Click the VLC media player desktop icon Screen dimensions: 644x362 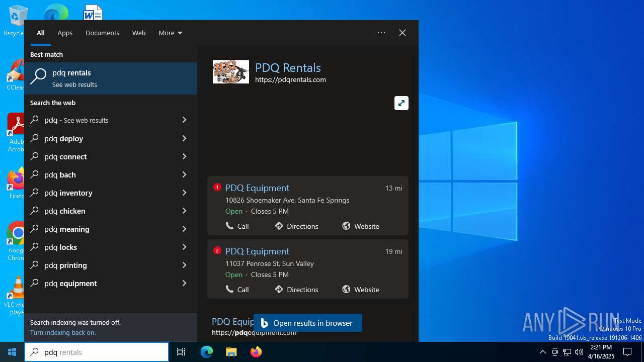15,296
